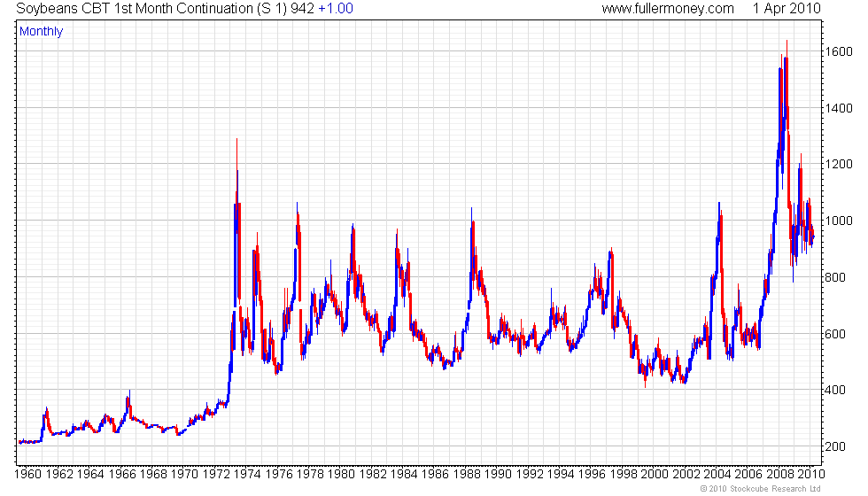This screenshot has height=496, width=868.
Task: Click the chart title 'Soybeans CBT 1st Month Continuation'
Action: (x=134, y=9)
